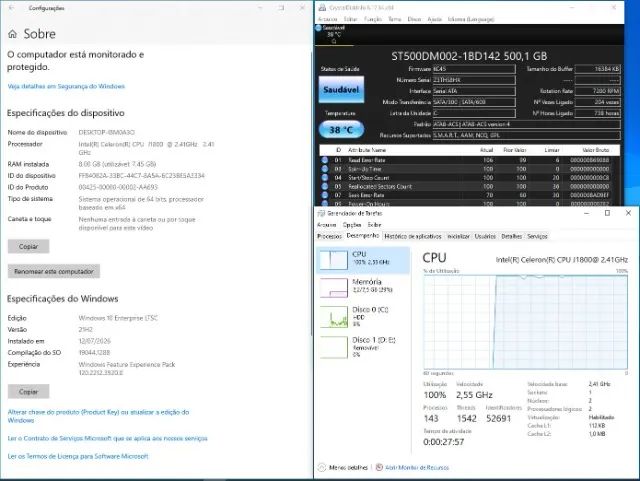640x481 pixels.
Task: Click the Saudável health status button
Action: pyautogui.click(x=341, y=89)
